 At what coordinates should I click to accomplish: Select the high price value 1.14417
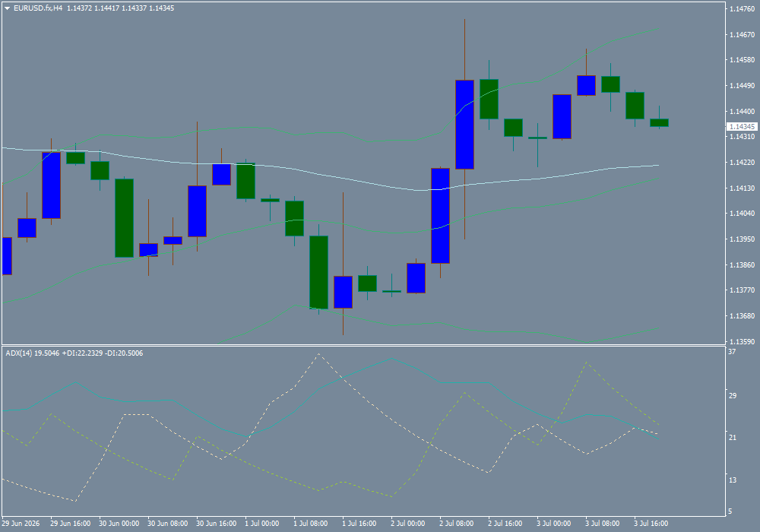point(106,8)
